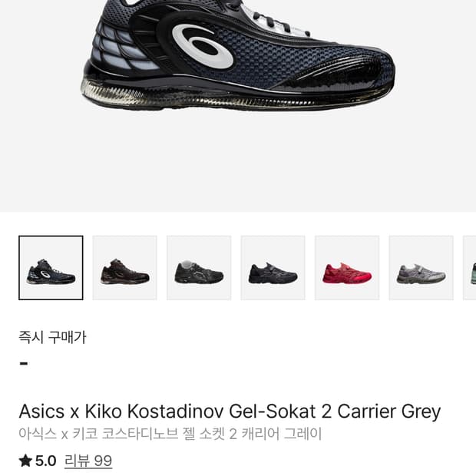The height and width of the screenshot is (476, 476).
Task: Click the Asics x Kiko Kostadinov product title
Action: pos(230,412)
